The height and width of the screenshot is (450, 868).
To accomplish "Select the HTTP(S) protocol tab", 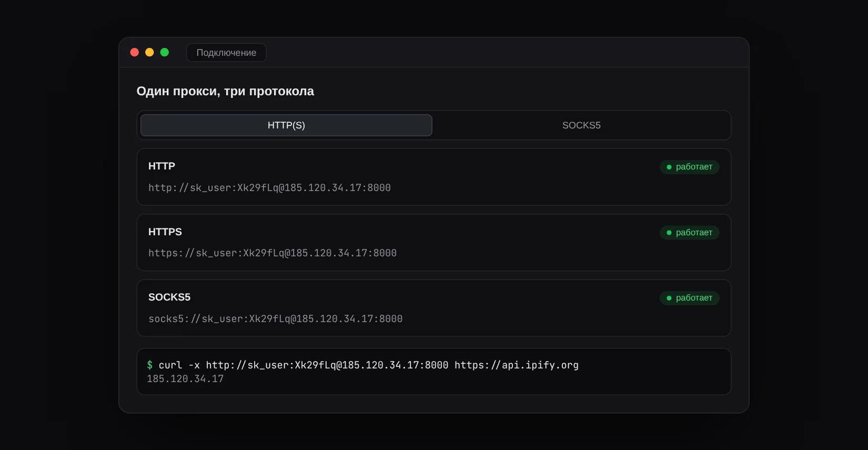I will pyautogui.click(x=286, y=125).
